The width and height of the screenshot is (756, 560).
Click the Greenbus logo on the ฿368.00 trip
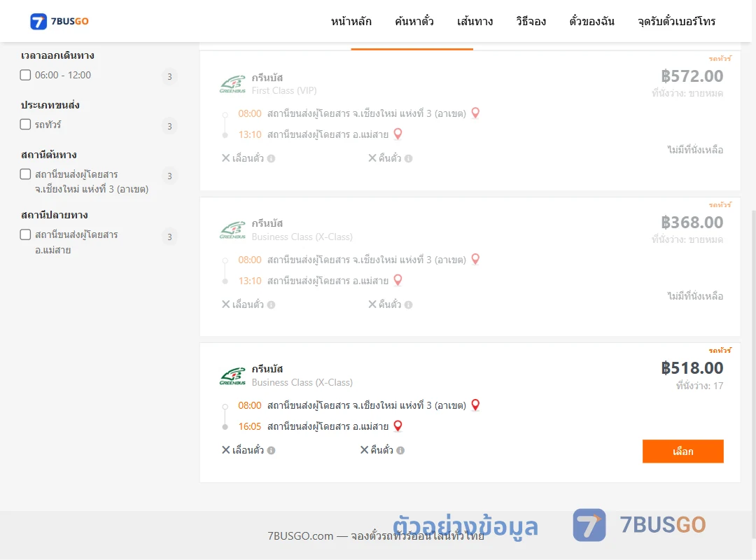[233, 230]
